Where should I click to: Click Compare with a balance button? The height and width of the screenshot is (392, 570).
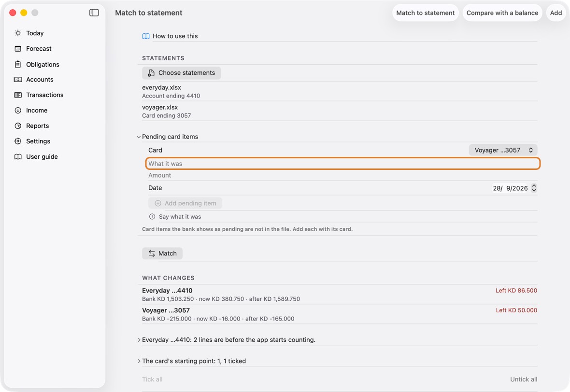(502, 13)
